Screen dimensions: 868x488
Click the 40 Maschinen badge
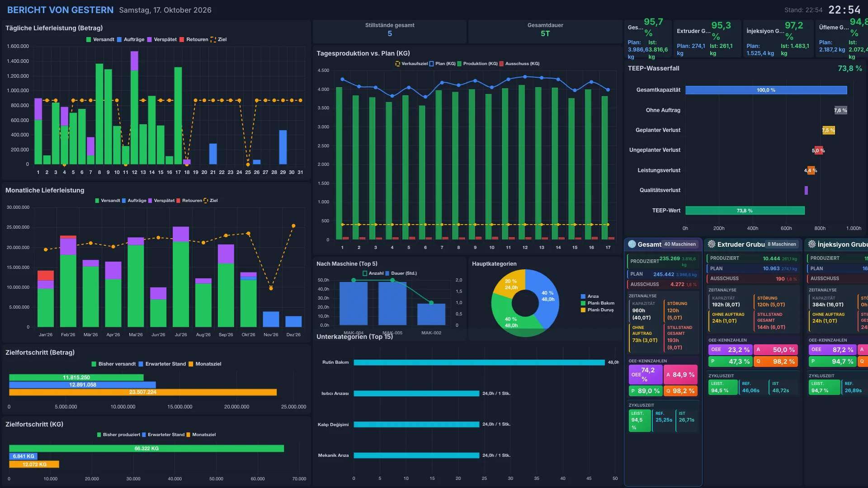point(680,244)
